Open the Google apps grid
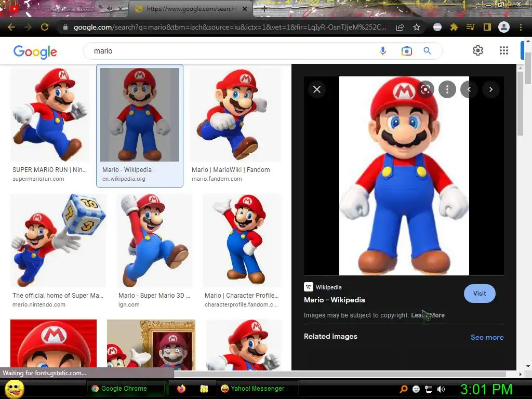The height and width of the screenshot is (399, 532). [504, 50]
